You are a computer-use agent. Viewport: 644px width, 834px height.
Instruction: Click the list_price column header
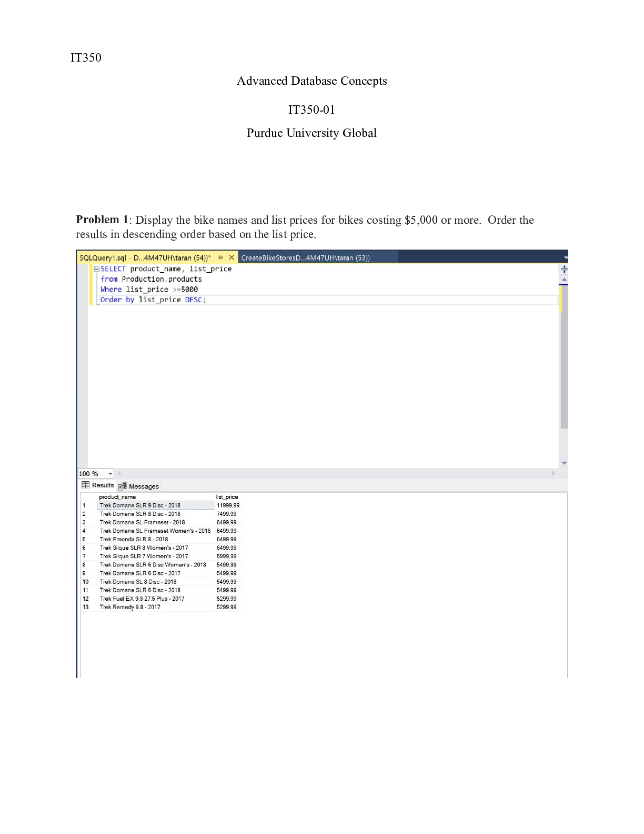tap(228, 497)
